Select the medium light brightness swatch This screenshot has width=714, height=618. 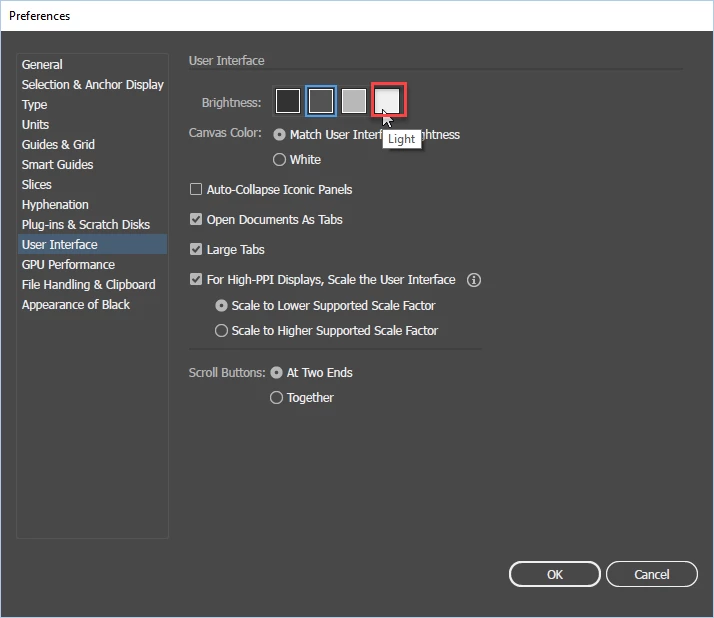[354, 101]
